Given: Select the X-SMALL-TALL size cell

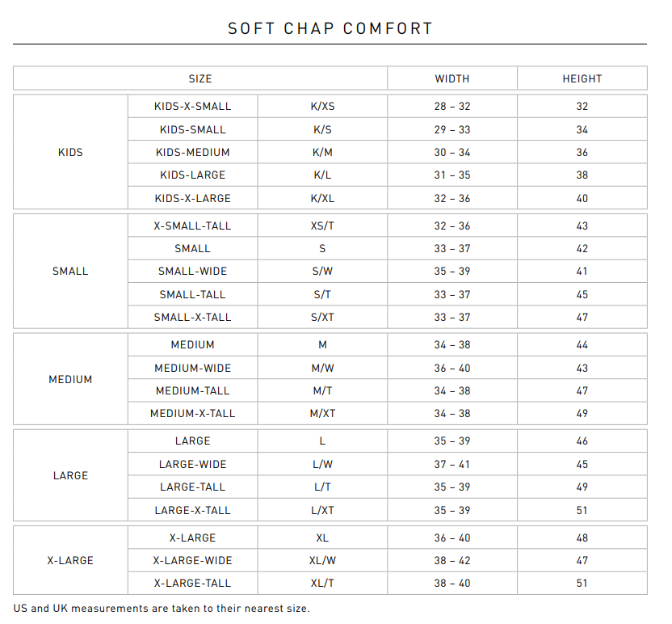Looking at the screenshot, I should click(x=192, y=226).
